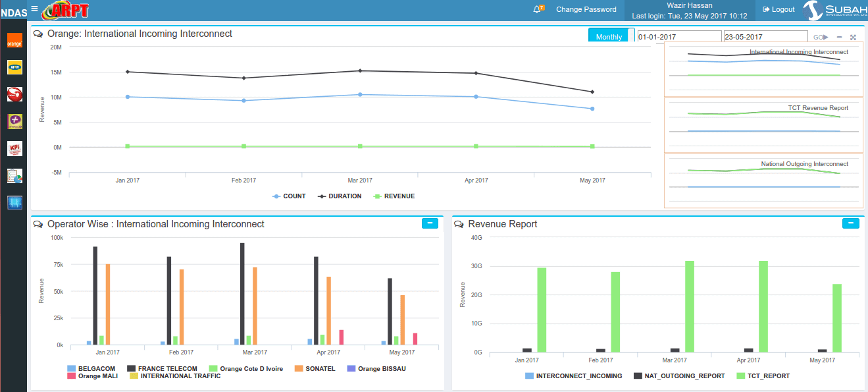Open the KPI sidebar icon
Image resolution: width=868 pixels, height=392 pixels.
[x=14, y=148]
